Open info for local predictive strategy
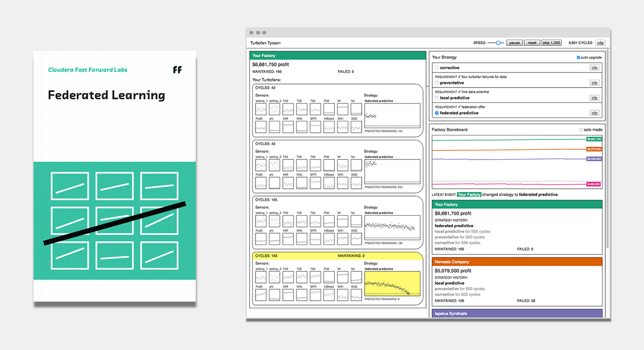 click(x=595, y=98)
